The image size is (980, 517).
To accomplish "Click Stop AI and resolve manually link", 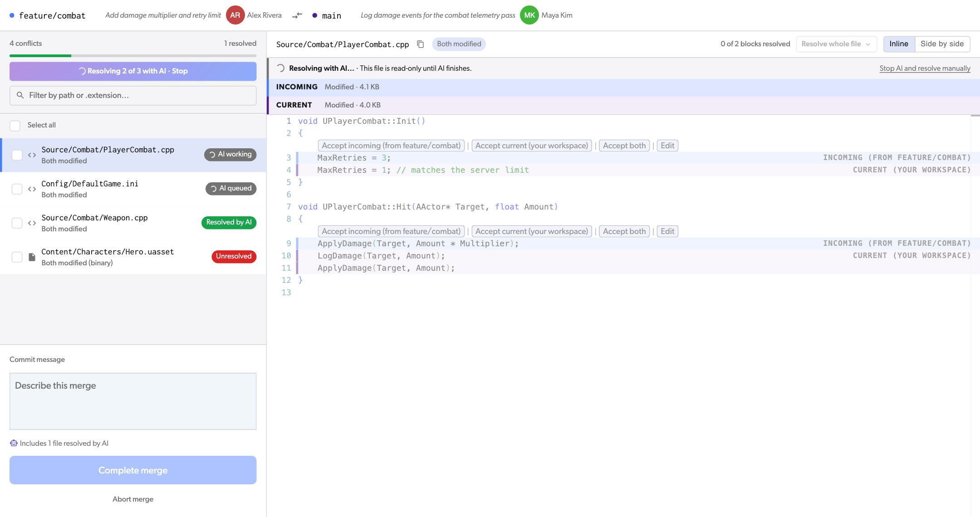I will tap(925, 68).
